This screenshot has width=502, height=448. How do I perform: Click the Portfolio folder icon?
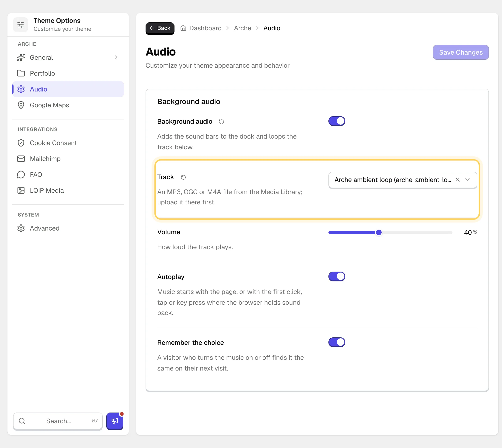(x=21, y=73)
